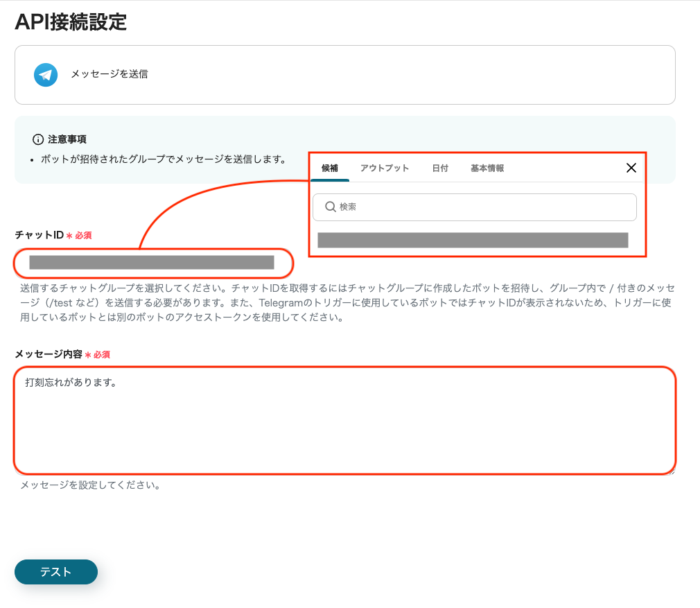The height and width of the screenshot is (608, 700).
Task: Focus the 検索 search field
Action: tap(475, 207)
